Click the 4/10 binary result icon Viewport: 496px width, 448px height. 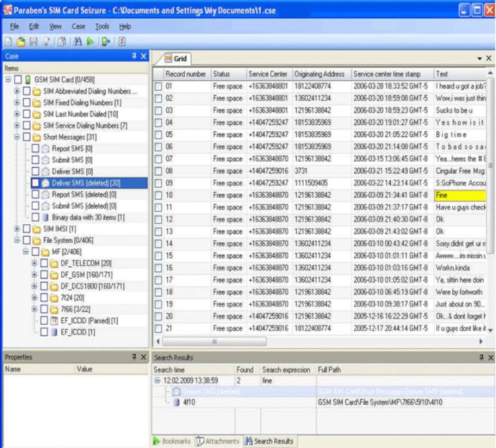pyautogui.click(x=177, y=402)
